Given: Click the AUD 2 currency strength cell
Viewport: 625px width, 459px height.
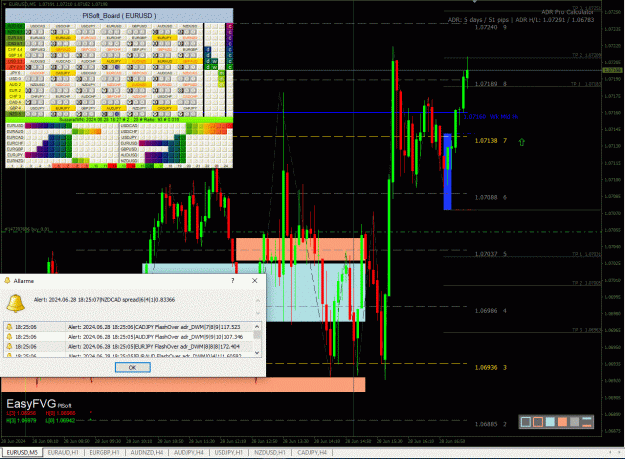Looking at the screenshot, I should [15, 84].
